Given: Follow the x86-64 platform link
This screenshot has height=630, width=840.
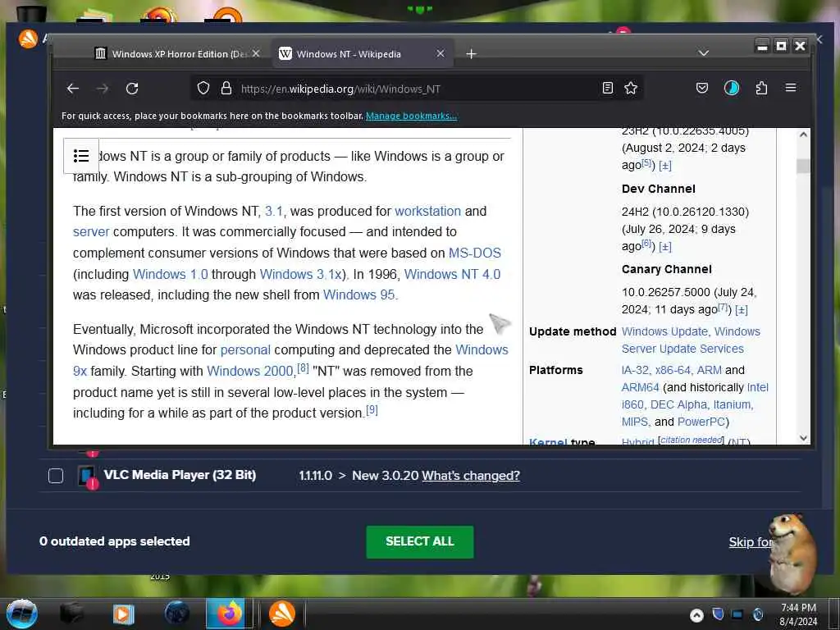Looking at the screenshot, I should [x=673, y=370].
